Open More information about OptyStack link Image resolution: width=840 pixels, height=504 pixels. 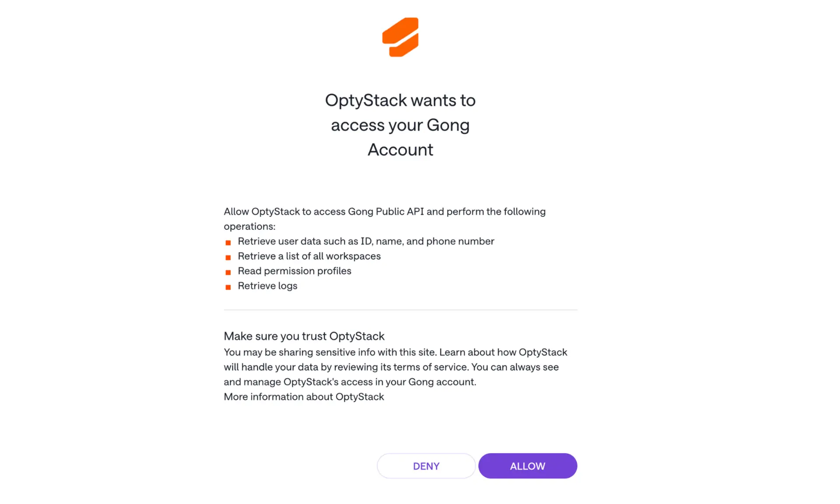[304, 397]
